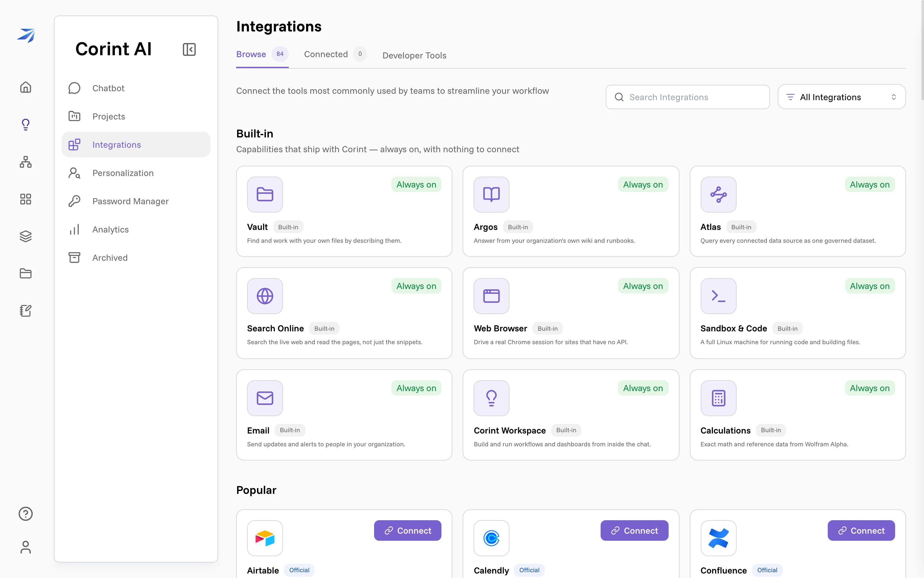Click the Email envelope icon
The height and width of the screenshot is (578, 924).
coord(265,398)
